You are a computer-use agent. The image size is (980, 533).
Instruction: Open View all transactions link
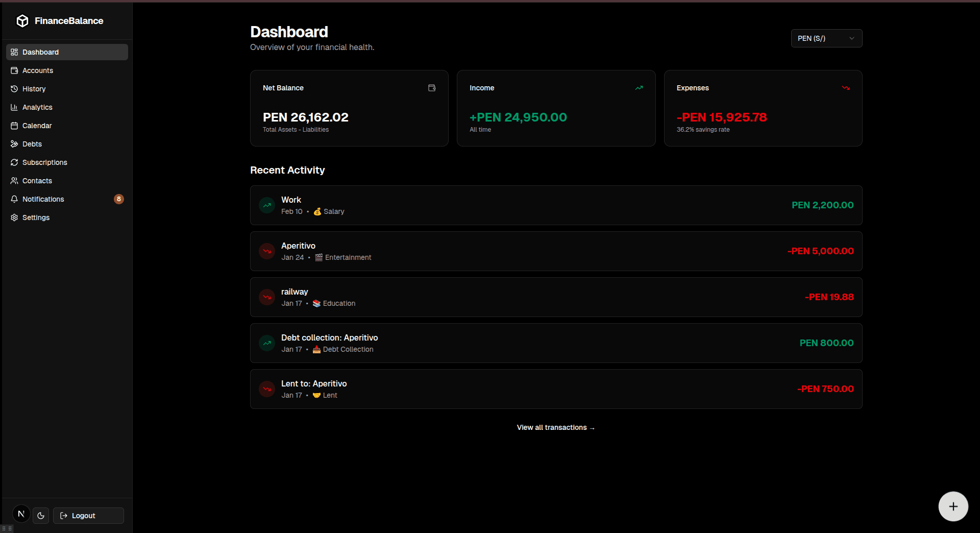point(555,427)
